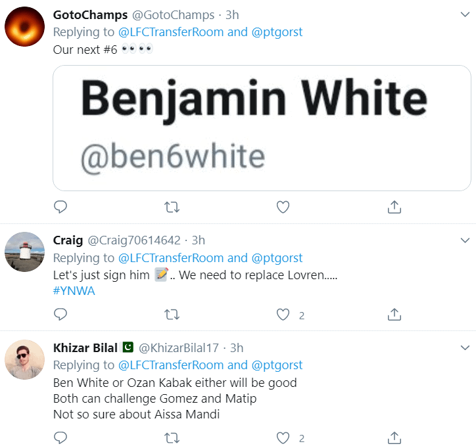Retweet Khizar Bilal's tweet
This screenshot has height=448, width=476.
[172, 437]
